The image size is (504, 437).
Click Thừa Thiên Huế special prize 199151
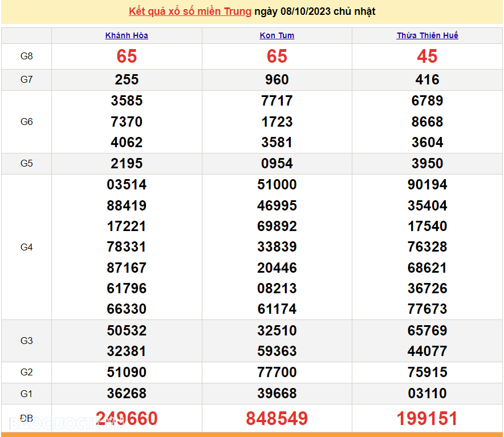[427, 418]
